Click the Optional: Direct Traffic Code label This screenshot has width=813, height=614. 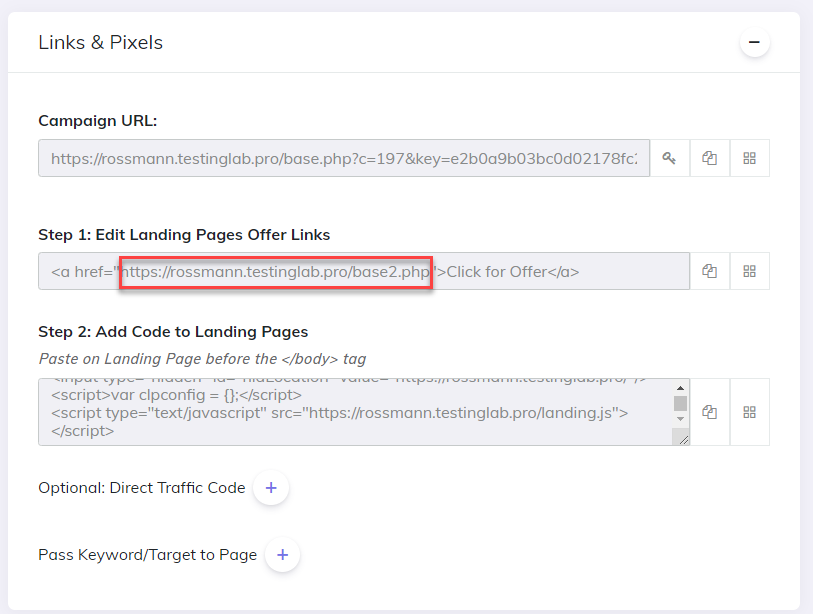tap(142, 487)
